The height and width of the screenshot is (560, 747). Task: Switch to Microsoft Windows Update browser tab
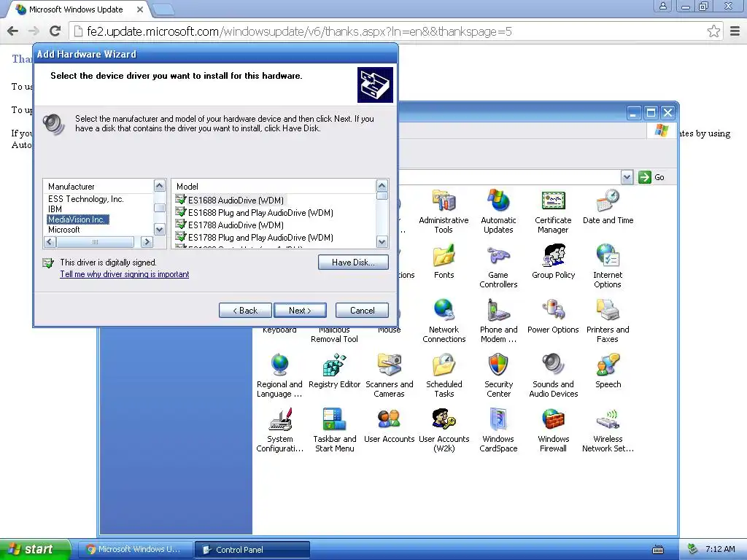[76, 9]
